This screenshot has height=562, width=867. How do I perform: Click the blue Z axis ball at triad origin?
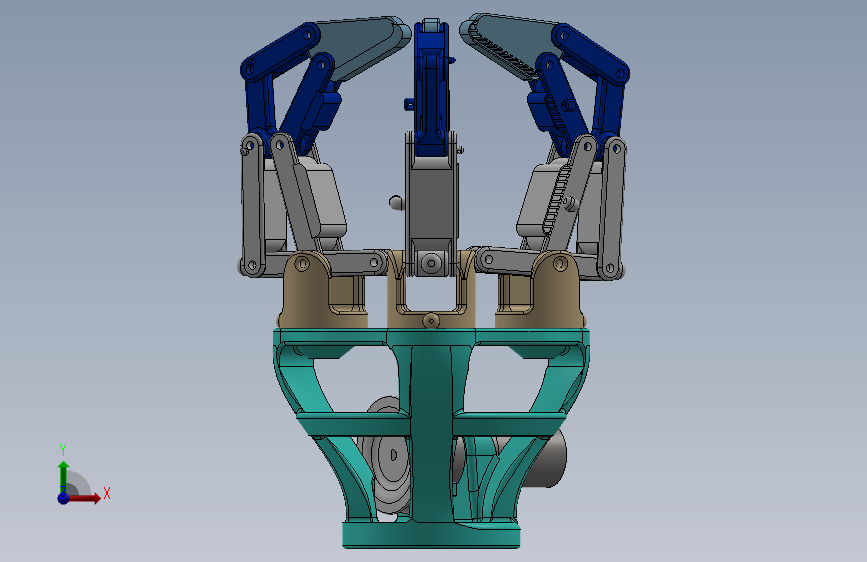tap(64, 498)
